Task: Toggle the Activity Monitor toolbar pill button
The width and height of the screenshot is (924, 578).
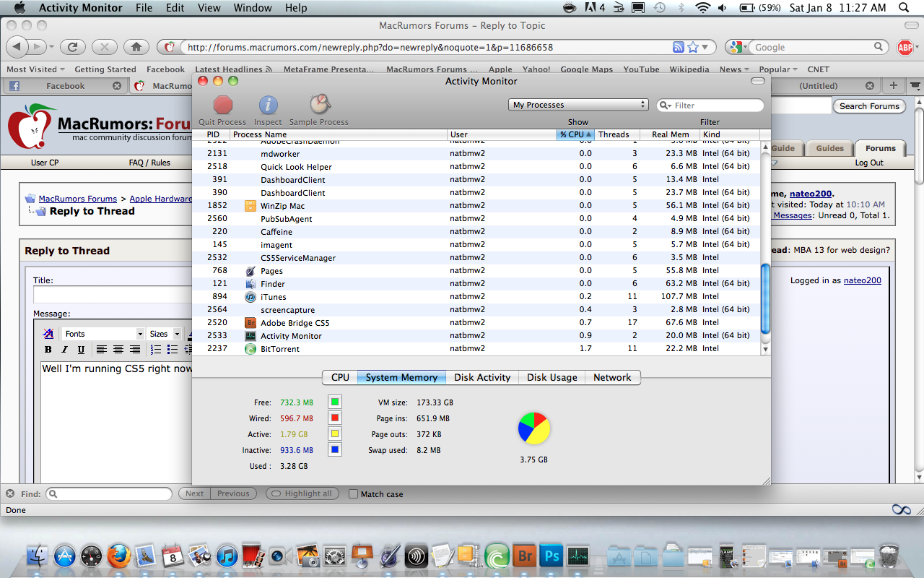Action: [x=757, y=81]
